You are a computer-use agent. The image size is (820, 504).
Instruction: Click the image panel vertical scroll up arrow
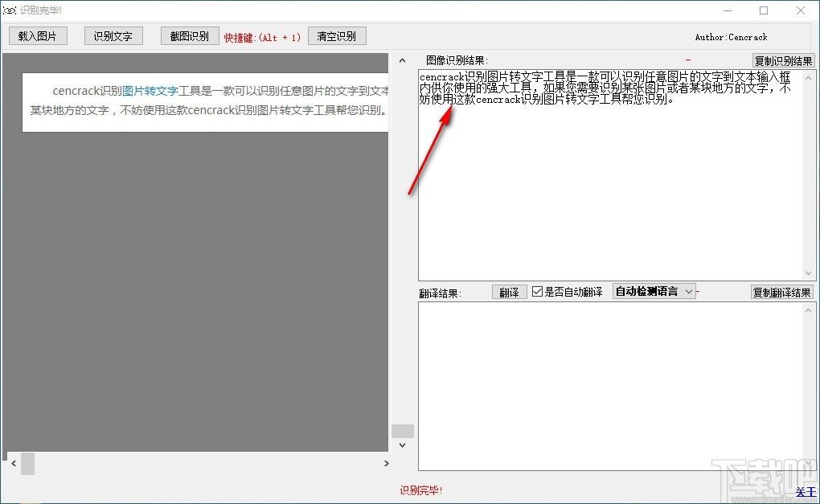pos(402,60)
